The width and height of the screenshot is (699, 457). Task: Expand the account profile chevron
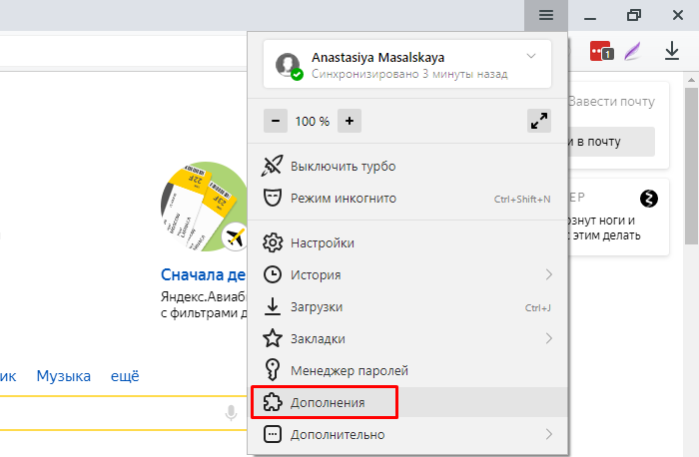(x=530, y=56)
